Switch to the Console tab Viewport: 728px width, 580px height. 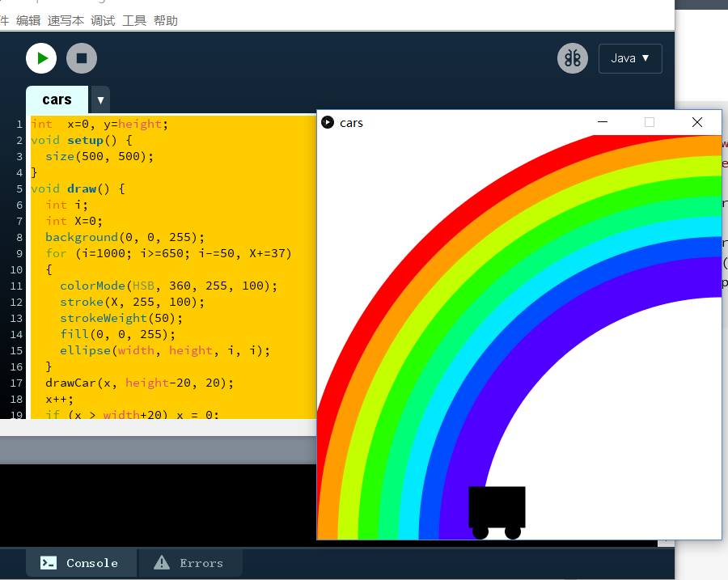(x=81, y=563)
